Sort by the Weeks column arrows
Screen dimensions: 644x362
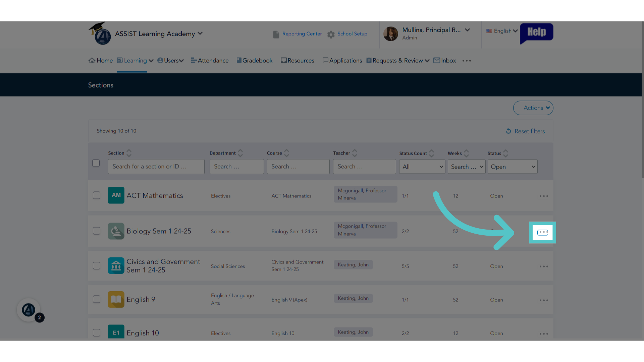tap(466, 154)
